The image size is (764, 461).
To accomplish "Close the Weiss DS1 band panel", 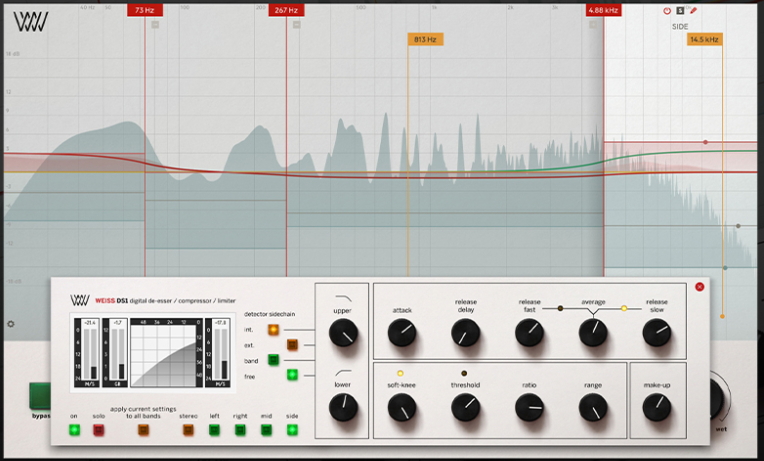I will pyautogui.click(x=699, y=287).
